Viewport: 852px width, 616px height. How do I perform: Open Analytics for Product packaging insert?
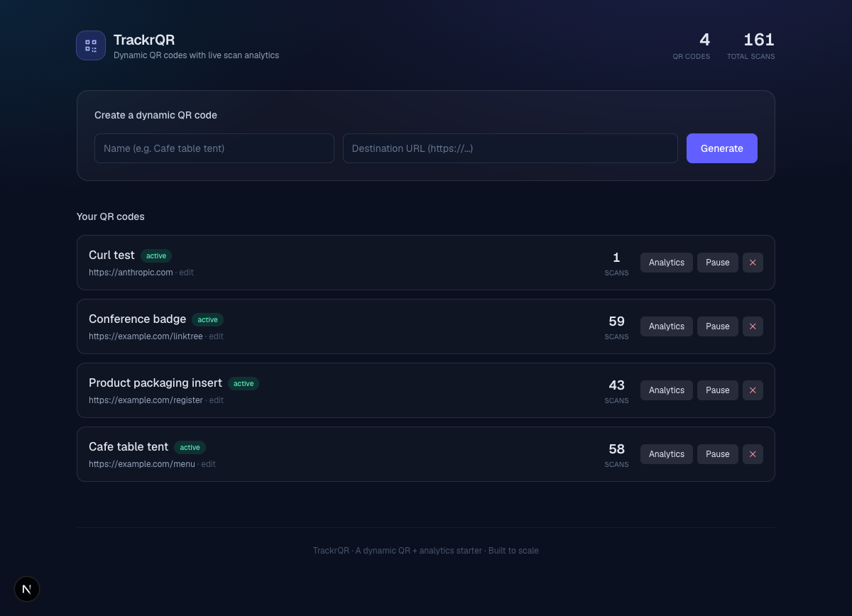tap(667, 390)
